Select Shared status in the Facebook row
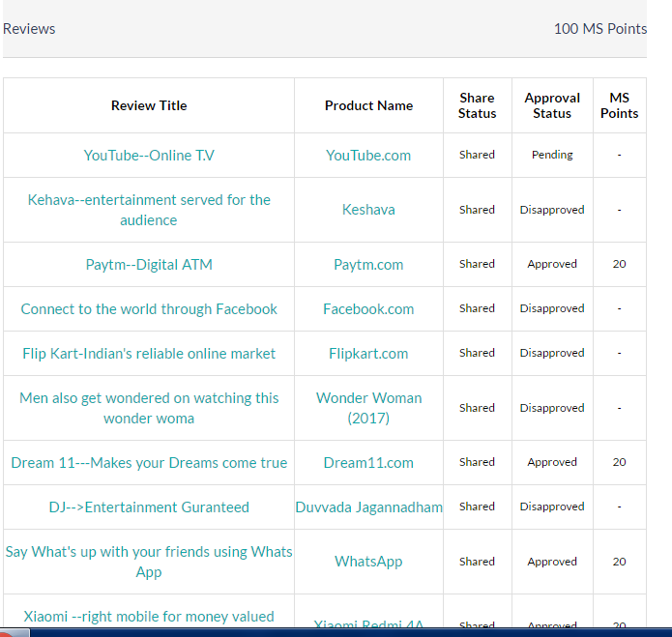 pyautogui.click(x=477, y=308)
